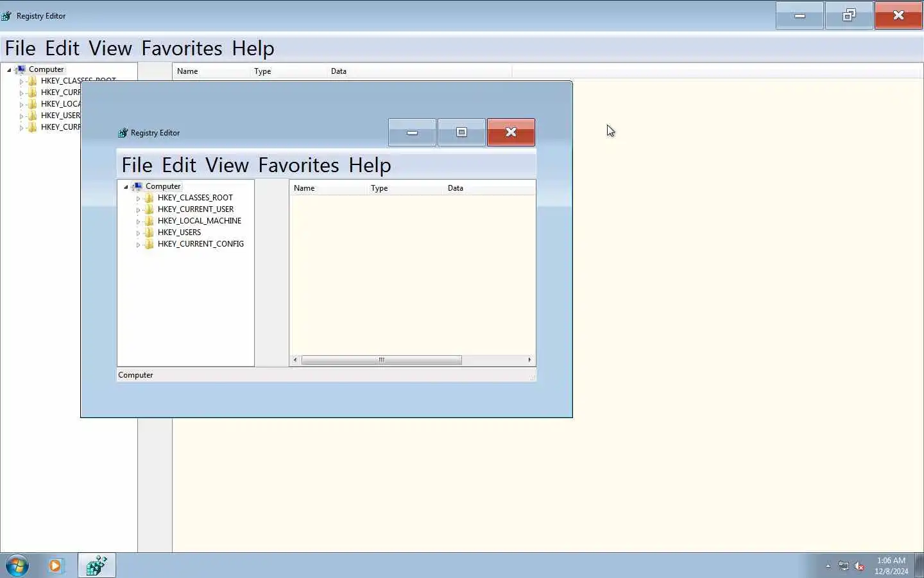Viewport: 924px width, 578px height.
Task: Open the Edit menu in maximized window
Action: [62, 49]
